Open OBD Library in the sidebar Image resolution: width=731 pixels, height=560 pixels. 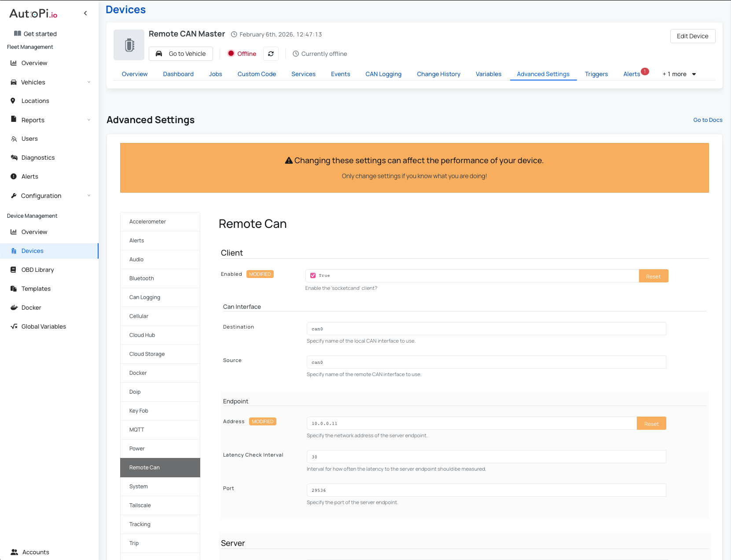pyautogui.click(x=37, y=270)
